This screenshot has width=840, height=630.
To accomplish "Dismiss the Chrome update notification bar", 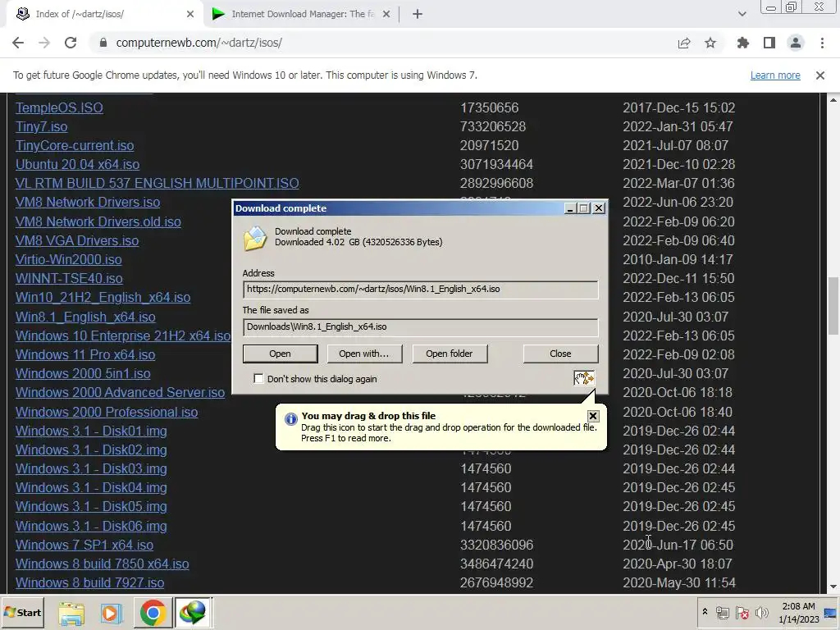I will 820,75.
